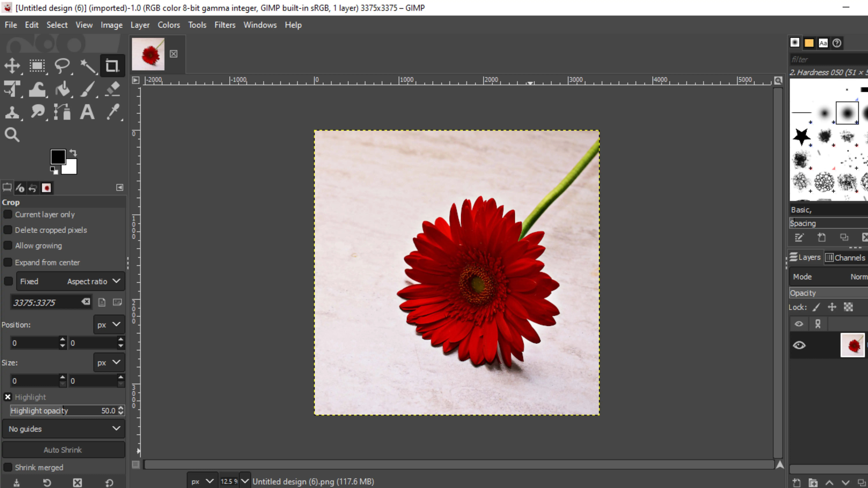
Task: Enable Delete cropped pixels
Action: tap(8, 230)
